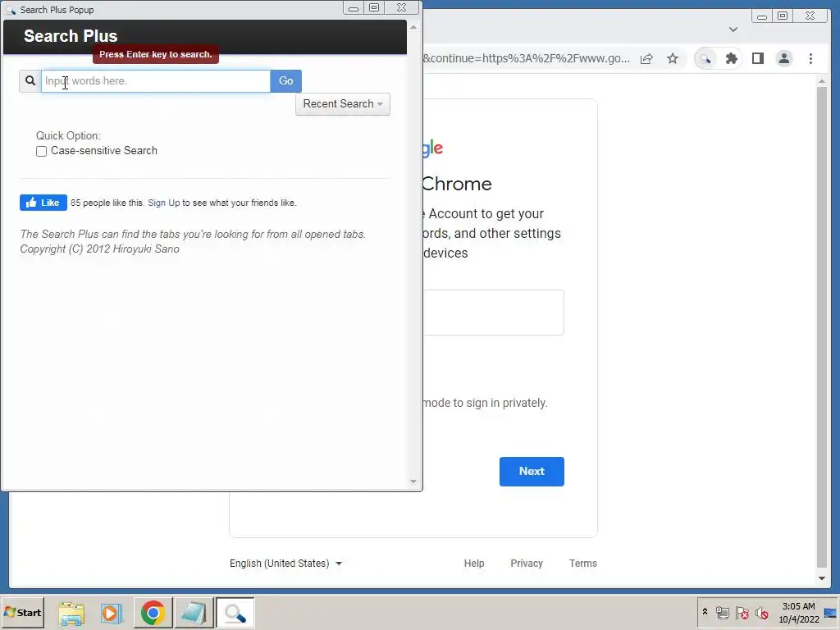Viewport: 840px width, 630px height.
Task: Open the notepad-like taskbar icon
Action: click(194, 613)
